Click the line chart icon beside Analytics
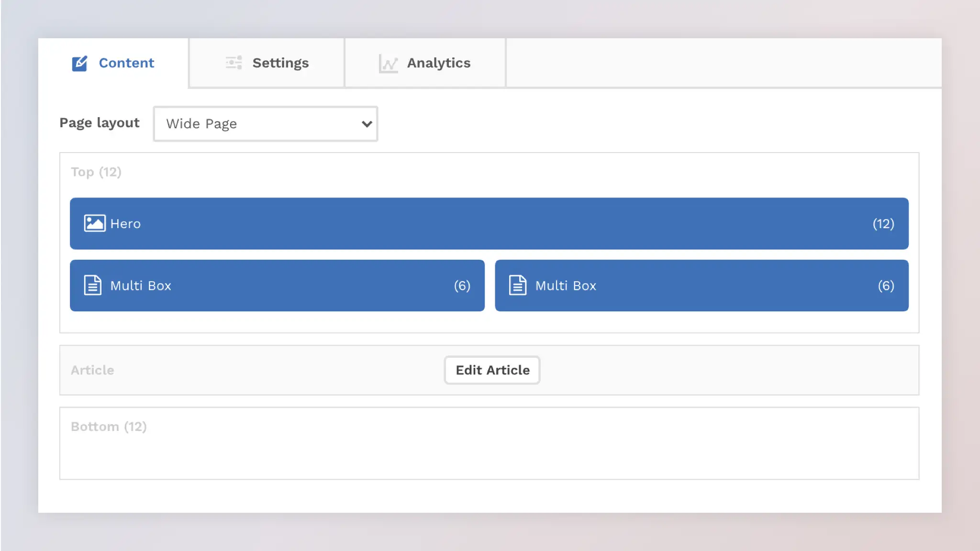This screenshot has width=980, height=551. click(388, 63)
